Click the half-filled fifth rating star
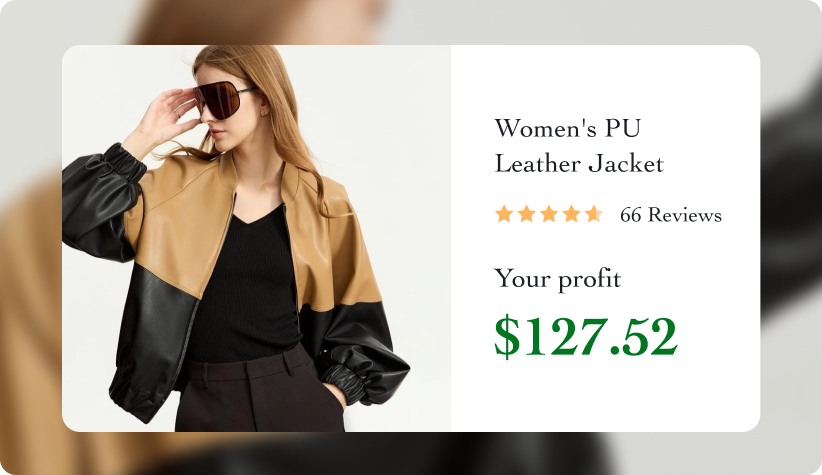This screenshot has width=822, height=475. [594, 214]
